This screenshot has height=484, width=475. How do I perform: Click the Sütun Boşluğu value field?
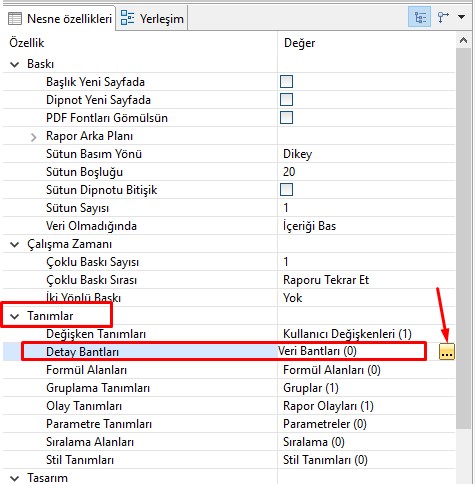(x=366, y=172)
